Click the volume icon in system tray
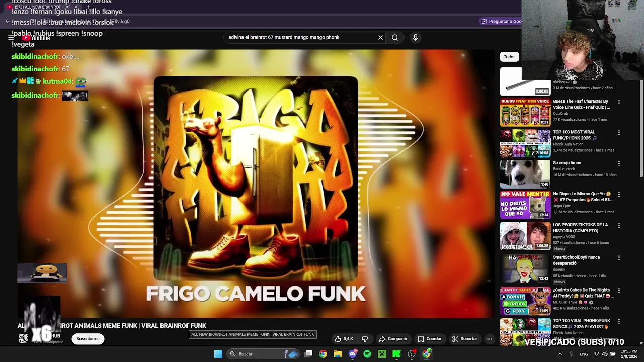The height and width of the screenshot is (362, 644). (605, 354)
